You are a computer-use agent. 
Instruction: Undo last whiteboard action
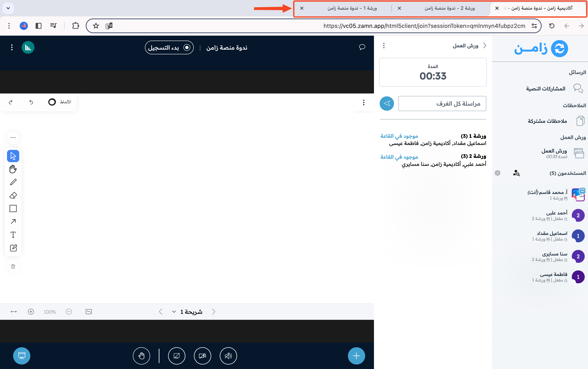pos(31,102)
